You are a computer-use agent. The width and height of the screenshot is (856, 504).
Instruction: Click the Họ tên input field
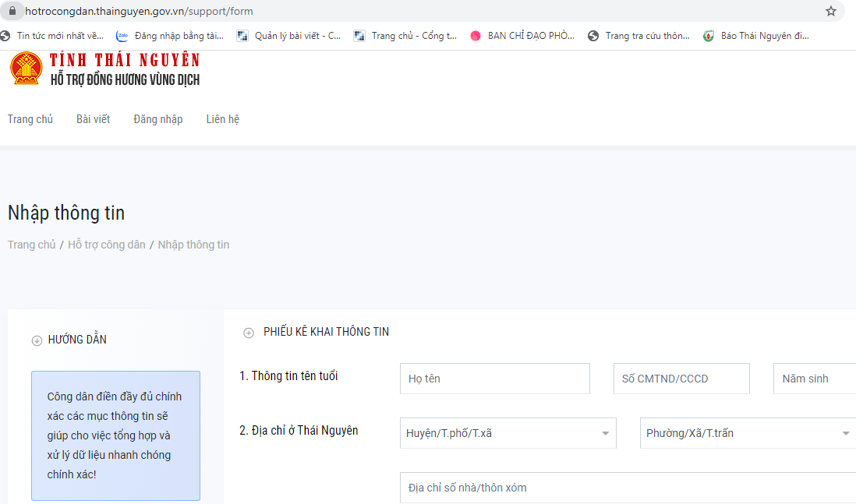click(494, 379)
